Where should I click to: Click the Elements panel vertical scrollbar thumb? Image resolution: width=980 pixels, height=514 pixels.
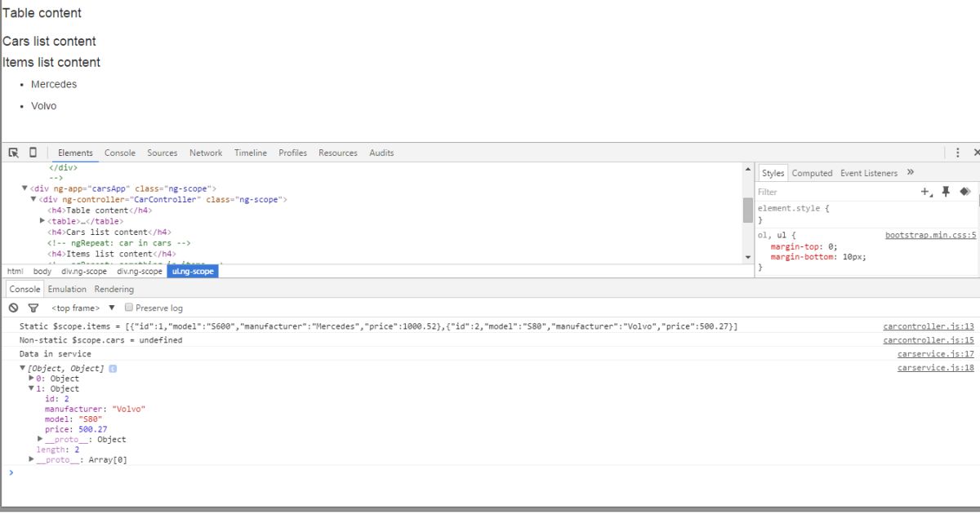747,210
